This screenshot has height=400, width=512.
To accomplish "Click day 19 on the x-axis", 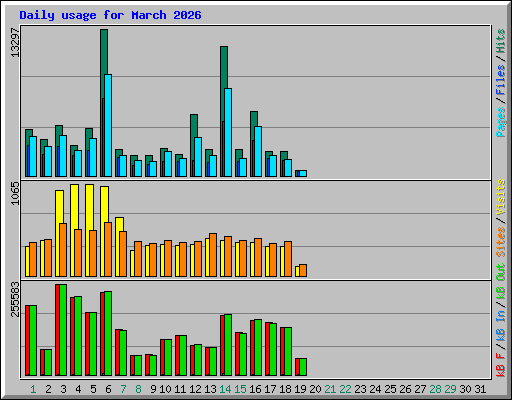I will point(300,389).
